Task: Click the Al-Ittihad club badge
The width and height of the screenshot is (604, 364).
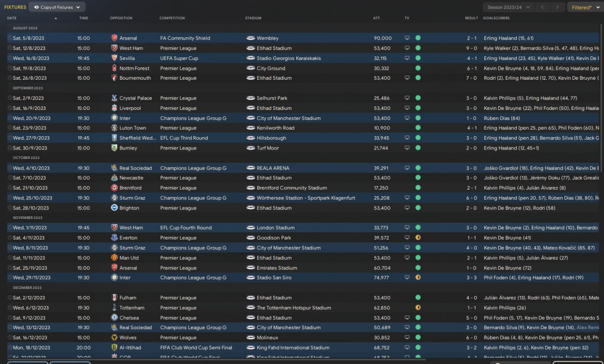Action: (114, 347)
